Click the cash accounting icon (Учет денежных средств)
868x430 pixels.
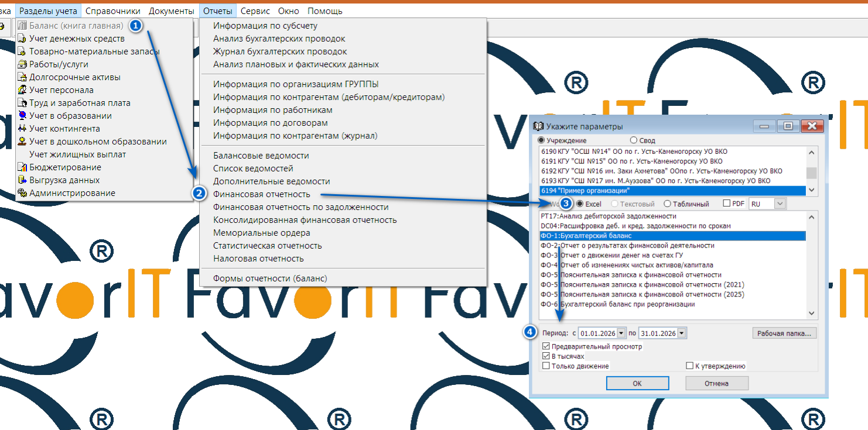(x=22, y=39)
